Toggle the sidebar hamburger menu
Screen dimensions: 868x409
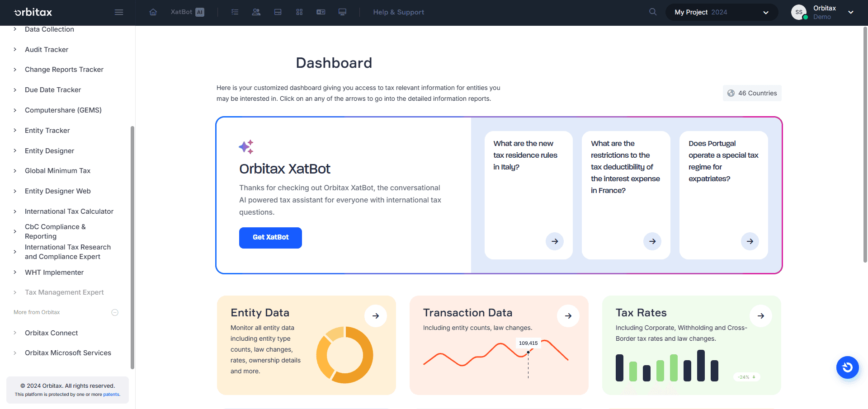point(119,12)
